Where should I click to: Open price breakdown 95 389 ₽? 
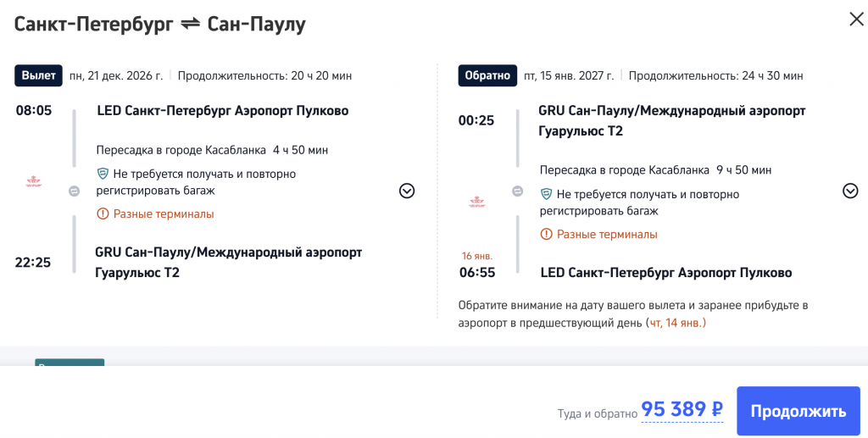point(682,410)
